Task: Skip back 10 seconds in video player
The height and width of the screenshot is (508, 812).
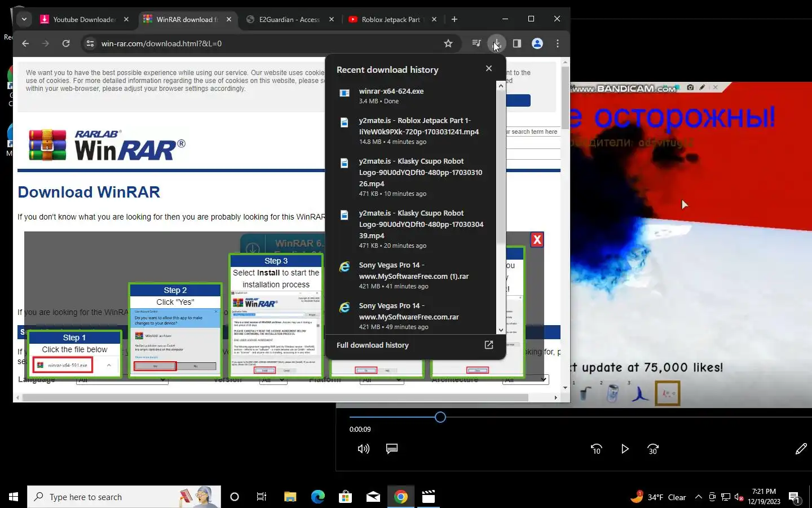Action: point(597,449)
